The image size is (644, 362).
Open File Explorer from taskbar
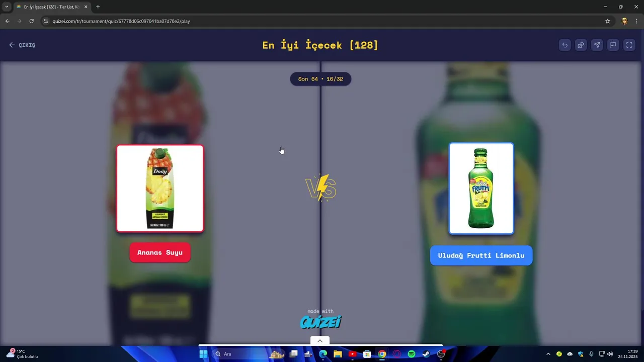(x=338, y=354)
